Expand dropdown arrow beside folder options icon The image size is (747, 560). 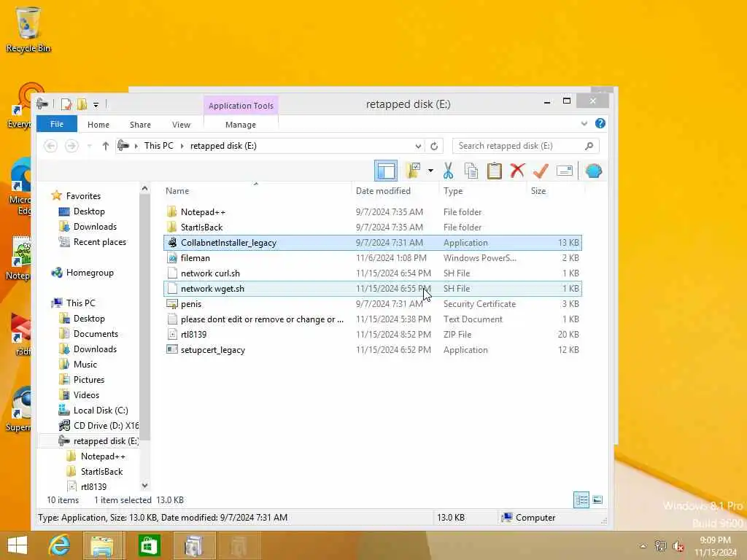[430, 171]
